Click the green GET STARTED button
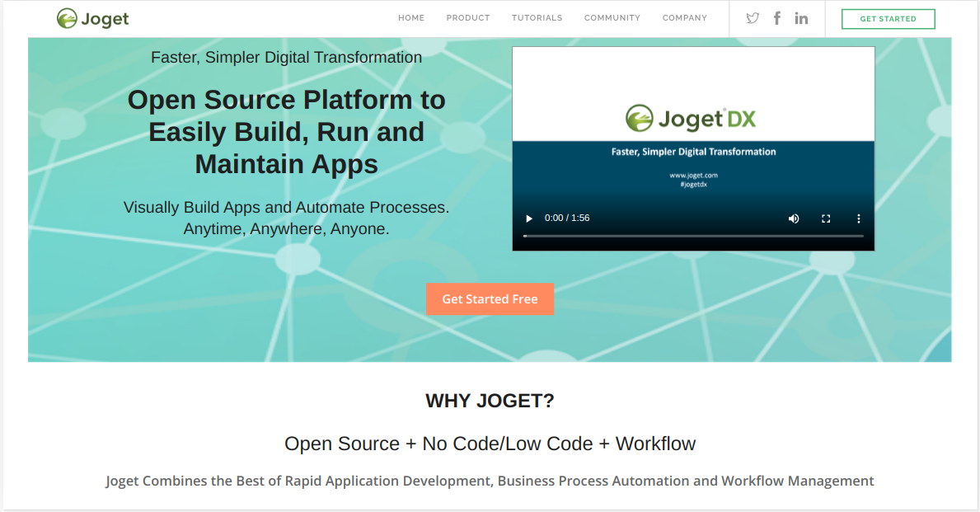The height and width of the screenshot is (512, 980). [889, 19]
